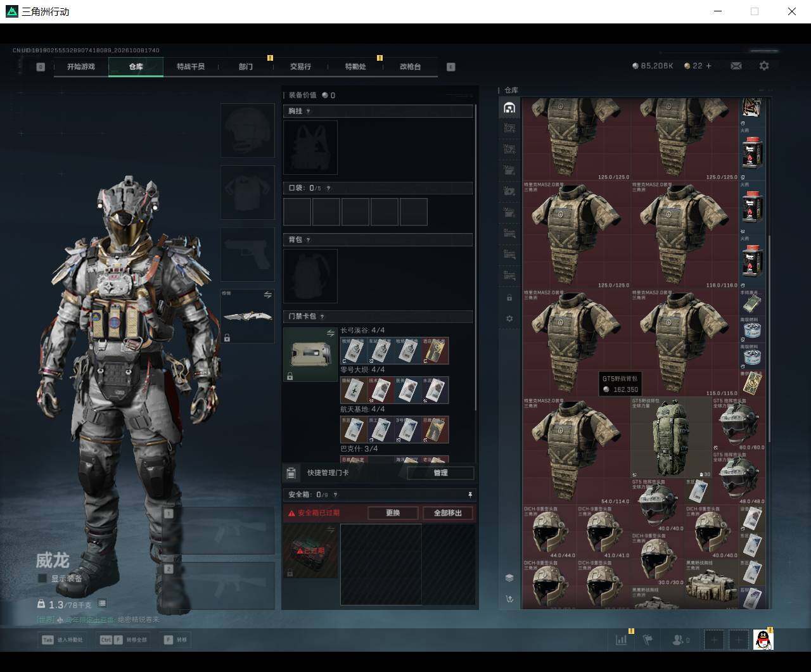
Task: Open the 特战干员 tab
Action: coord(191,67)
